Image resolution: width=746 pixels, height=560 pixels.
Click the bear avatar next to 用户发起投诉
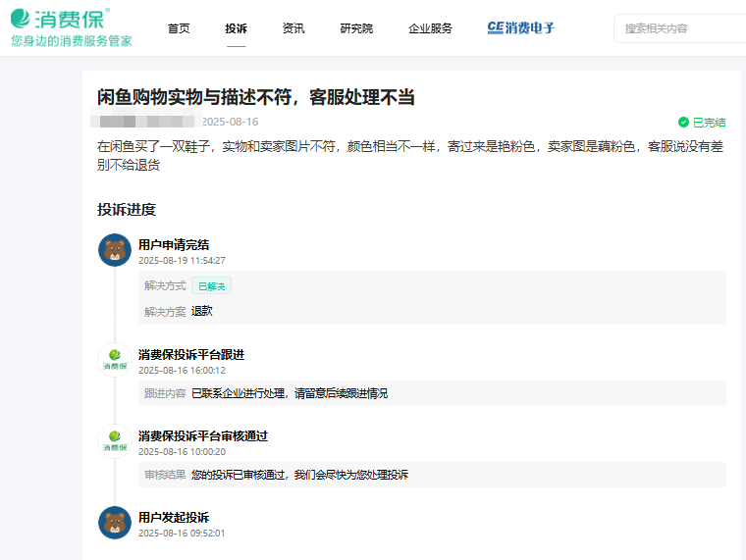[x=115, y=523]
